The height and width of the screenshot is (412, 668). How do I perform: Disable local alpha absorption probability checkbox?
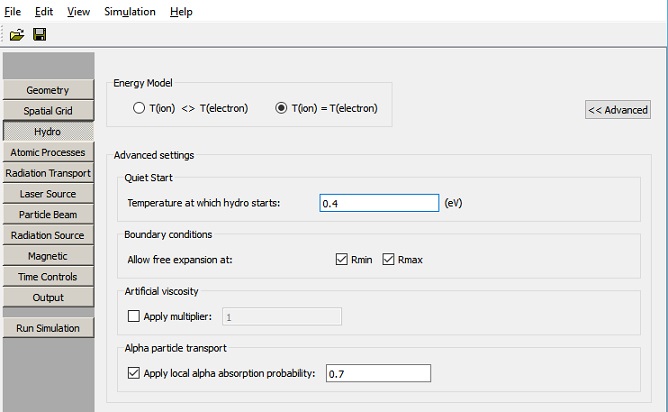(135, 374)
